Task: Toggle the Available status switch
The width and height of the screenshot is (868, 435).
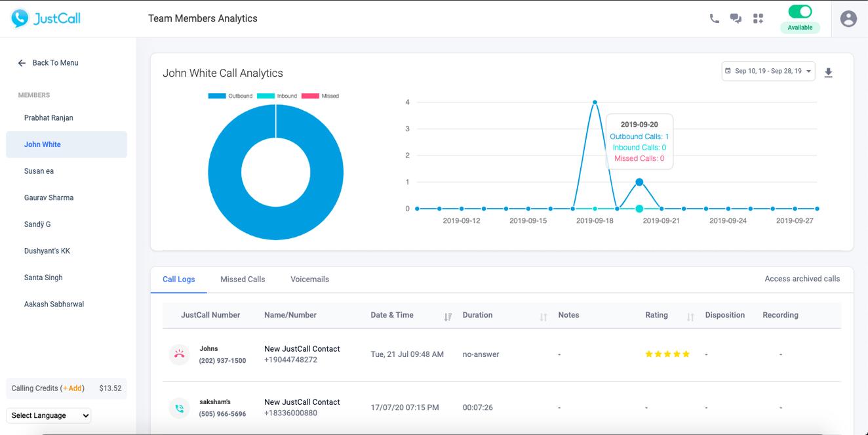Action: coord(800,11)
